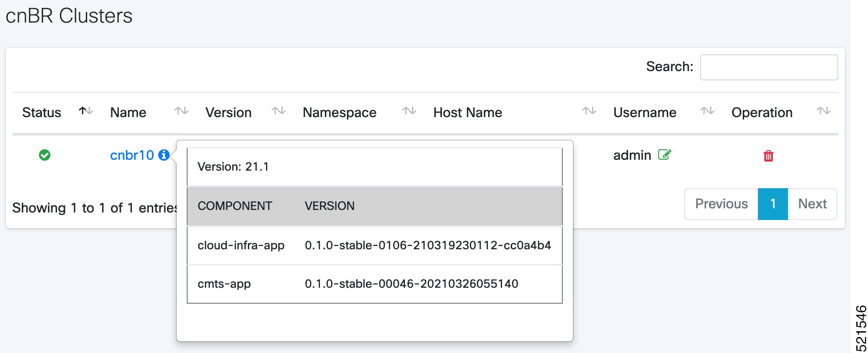Go to Next page
This screenshot has height=353, width=868.
tap(812, 204)
